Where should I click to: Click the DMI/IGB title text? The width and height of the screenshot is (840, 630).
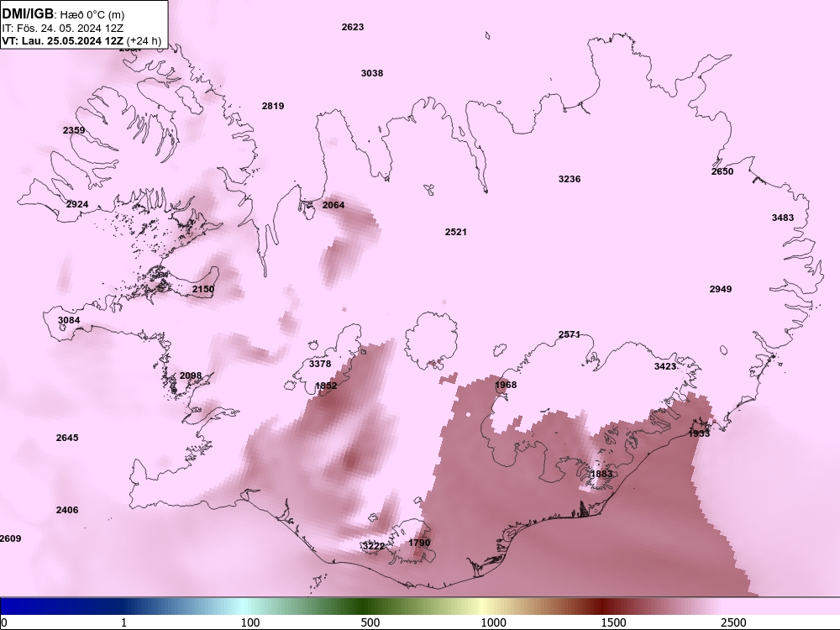pyautogui.click(x=28, y=13)
